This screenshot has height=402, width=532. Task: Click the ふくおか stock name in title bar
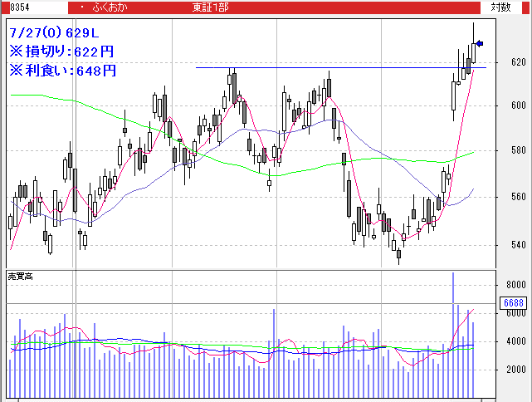coord(111,7)
